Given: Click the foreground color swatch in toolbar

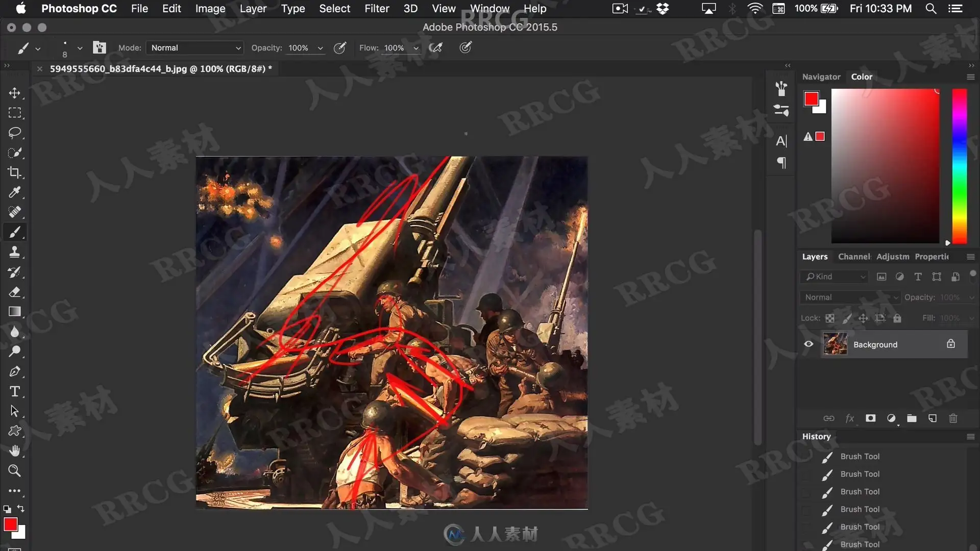Looking at the screenshot, I should click(10, 524).
